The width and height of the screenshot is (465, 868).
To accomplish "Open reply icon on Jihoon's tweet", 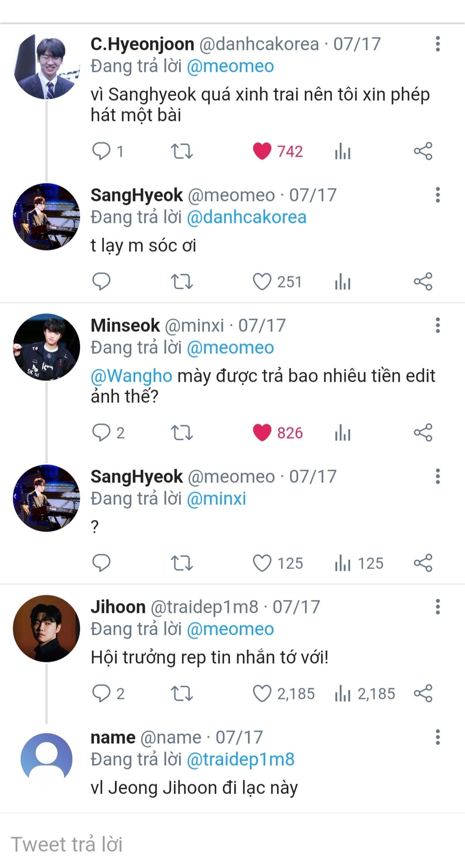I will 101,693.
